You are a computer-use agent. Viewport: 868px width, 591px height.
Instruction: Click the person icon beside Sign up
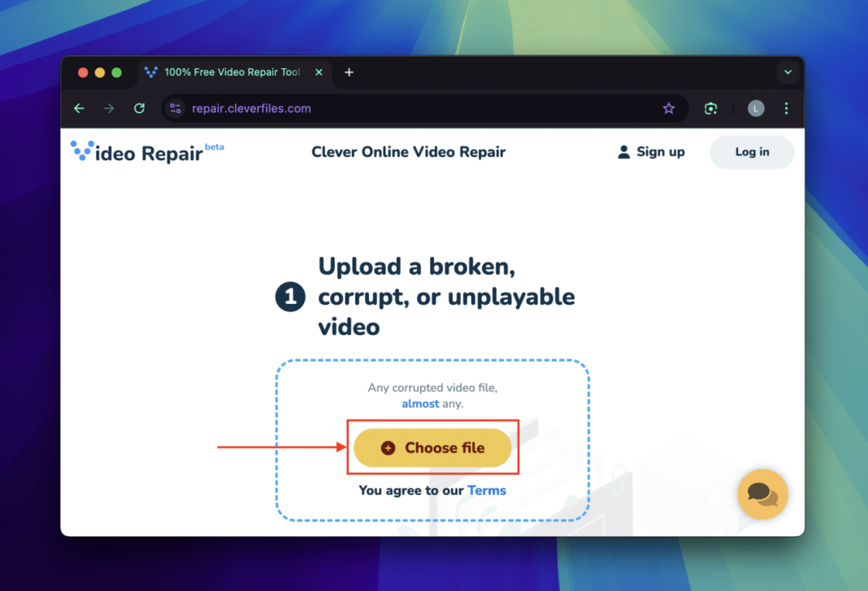[x=623, y=151]
